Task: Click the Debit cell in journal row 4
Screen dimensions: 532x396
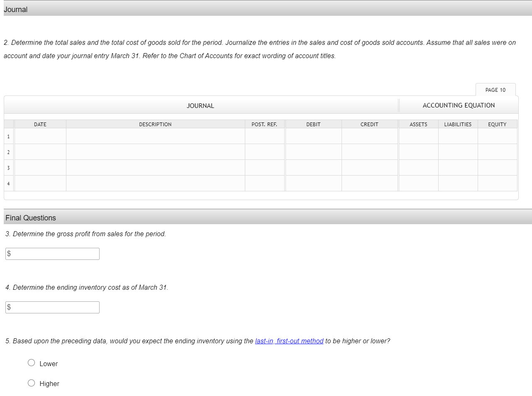Action: point(313,183)
